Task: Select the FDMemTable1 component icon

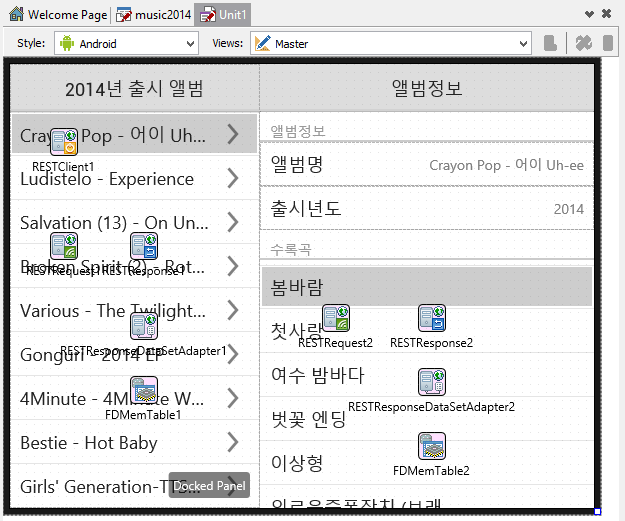Action: click(x=144, y=389)
